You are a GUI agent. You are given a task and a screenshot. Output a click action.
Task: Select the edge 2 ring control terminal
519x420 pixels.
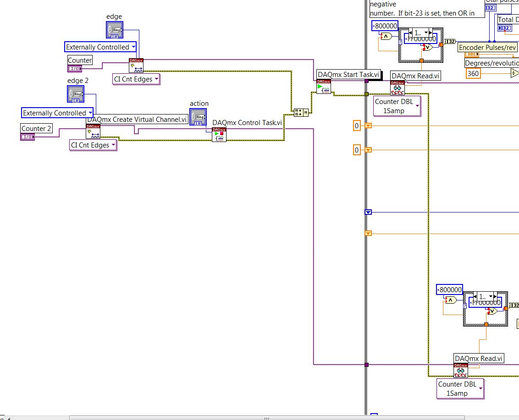[76, 94]
